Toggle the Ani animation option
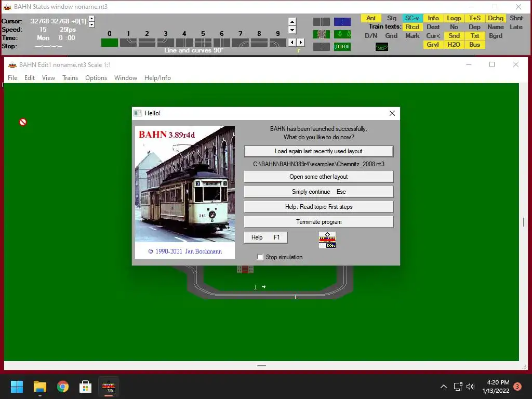The width and height of the screenshot is (532, 399). (371, 18)
